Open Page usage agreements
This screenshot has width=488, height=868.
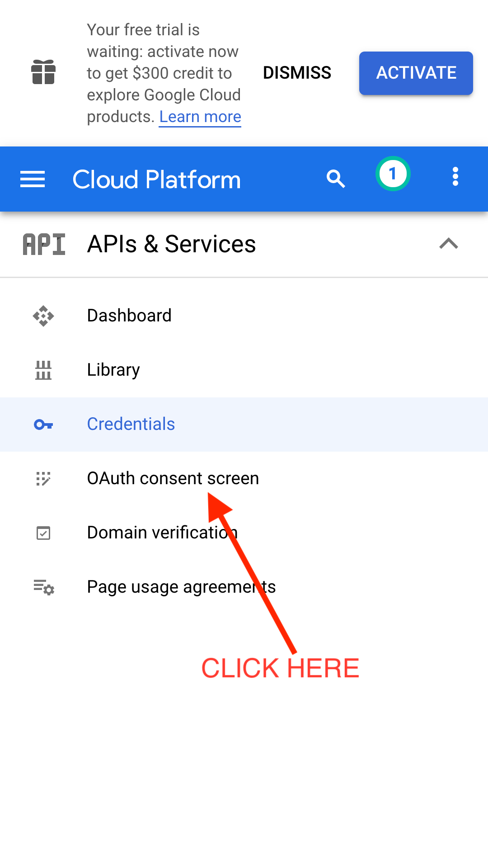(244, 587)
